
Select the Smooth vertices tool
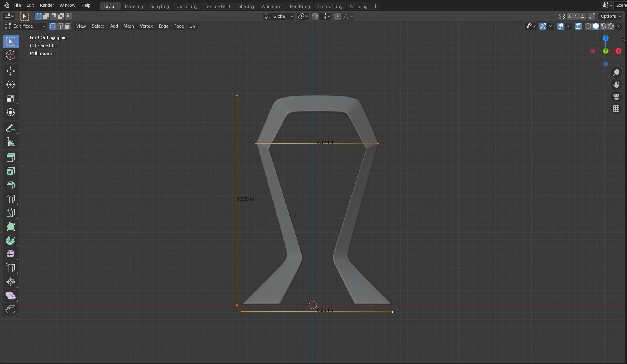coord(11,254)
